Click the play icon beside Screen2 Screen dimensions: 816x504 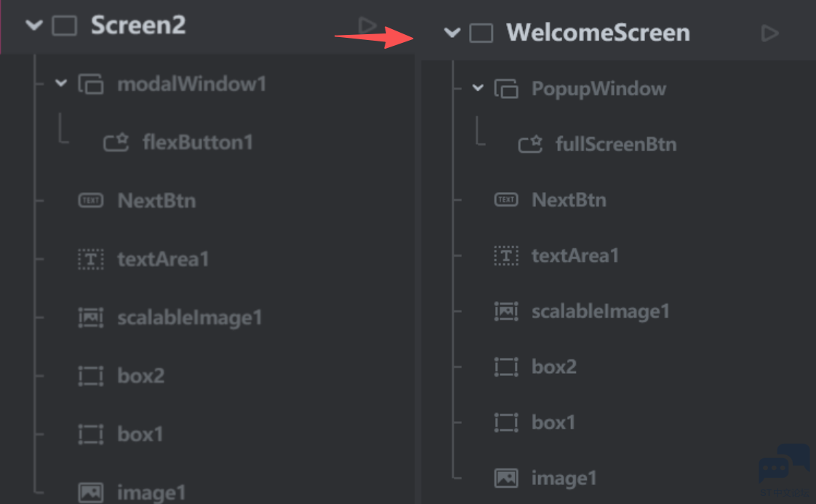tap(367, 25)
